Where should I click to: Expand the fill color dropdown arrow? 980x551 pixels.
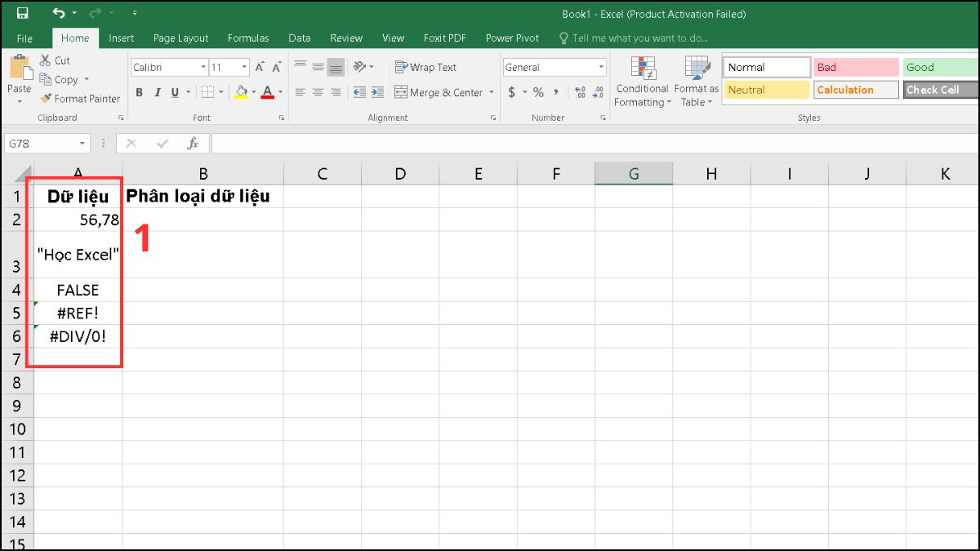pos(252,92)
